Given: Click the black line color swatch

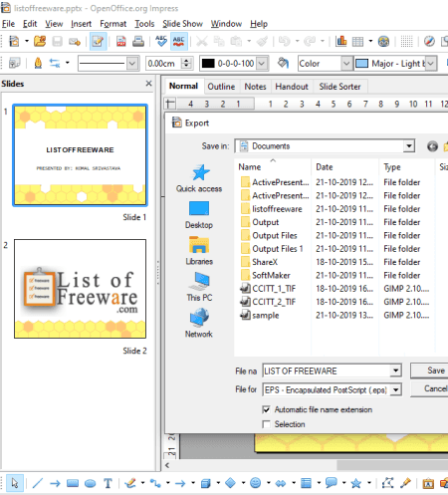Looking at the screenshot, I should click(208, 63).
